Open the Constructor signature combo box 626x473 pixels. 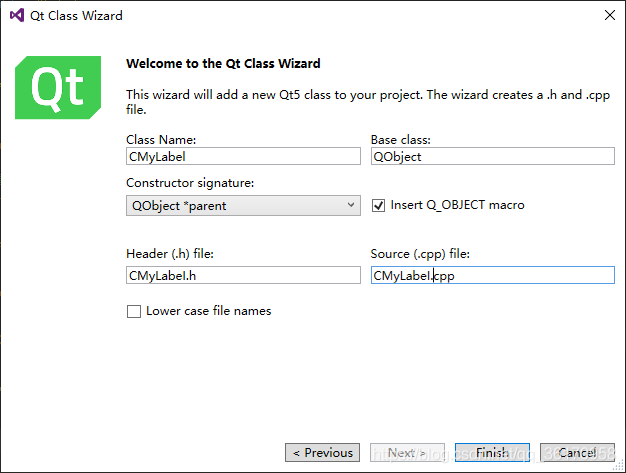tap(243, 206)
